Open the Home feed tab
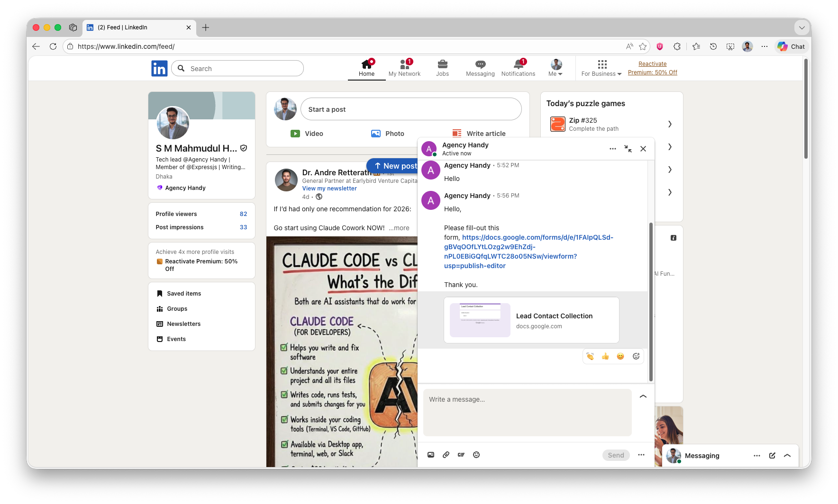The height and width of the screenshot is (504, 838). 366,68
